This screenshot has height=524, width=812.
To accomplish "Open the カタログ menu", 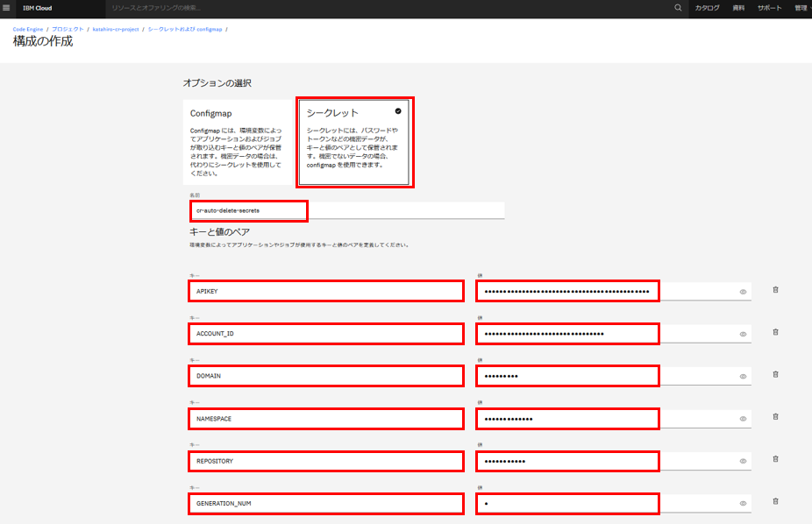I will [x=707, y=8].
